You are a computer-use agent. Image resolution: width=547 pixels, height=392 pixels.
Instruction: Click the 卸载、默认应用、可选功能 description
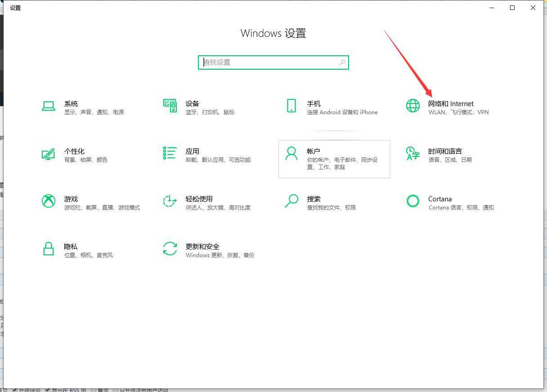coord(218,160)
